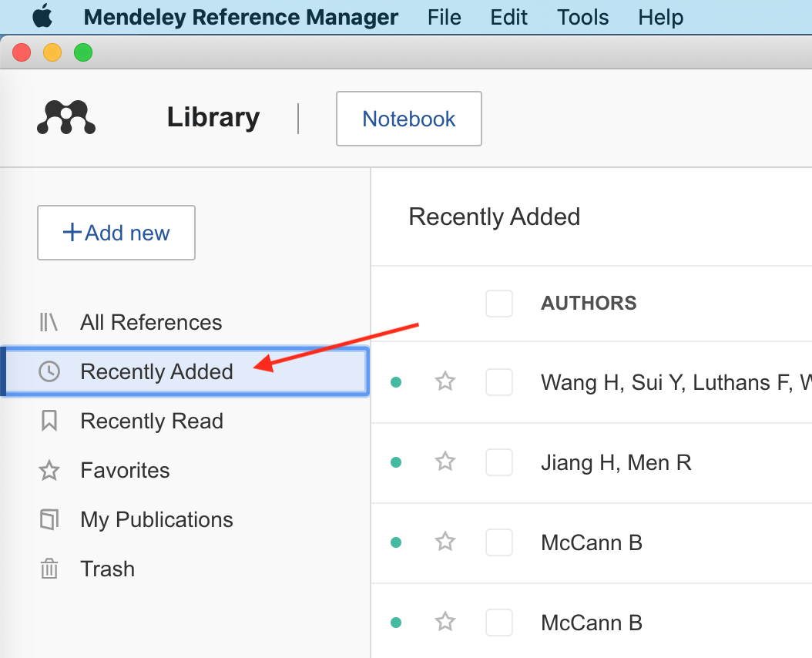Tick the first McCann B checkbox
This screenshot has height=658, width=812.
coord(499,542)
